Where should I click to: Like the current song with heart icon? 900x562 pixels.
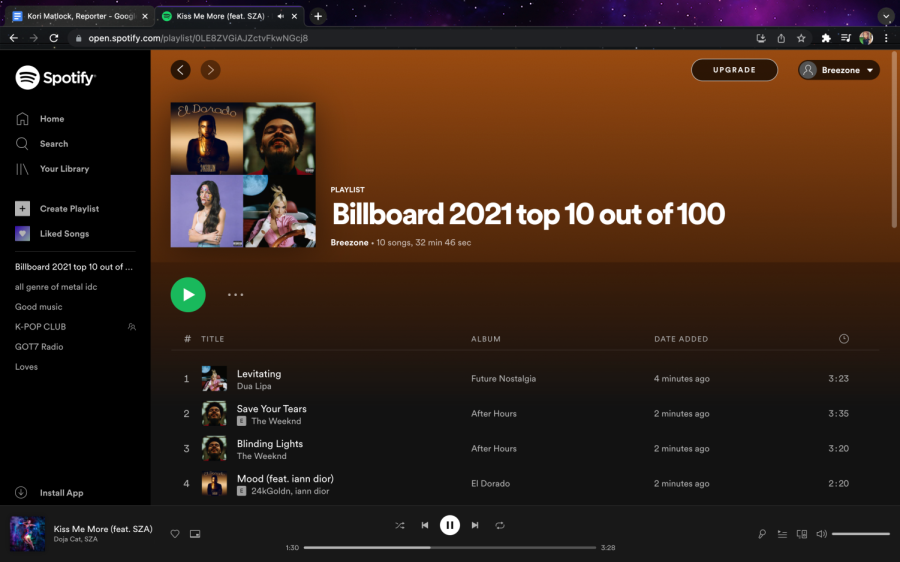pos(175,534)
